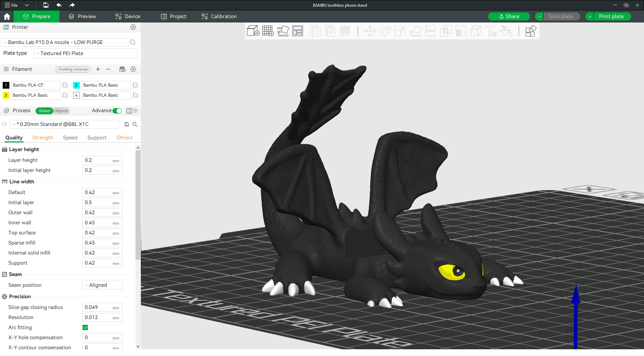Click the Print plate button

tap(612, 16)
